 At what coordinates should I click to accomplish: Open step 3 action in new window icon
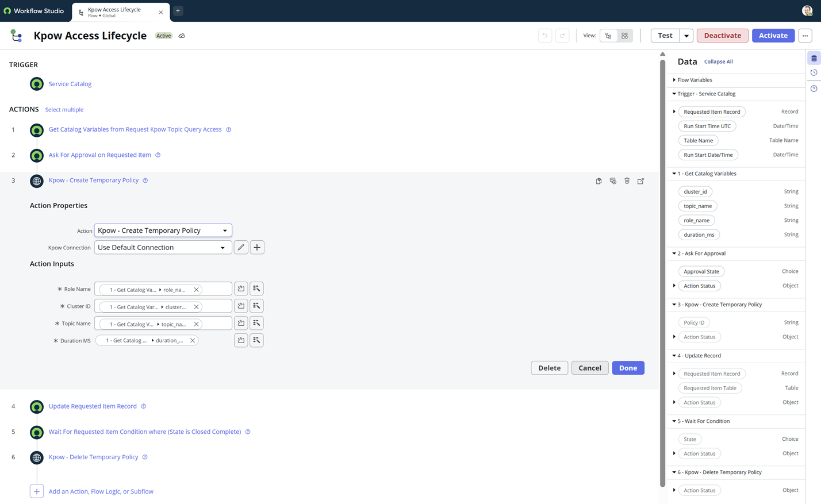click(640, 181)
